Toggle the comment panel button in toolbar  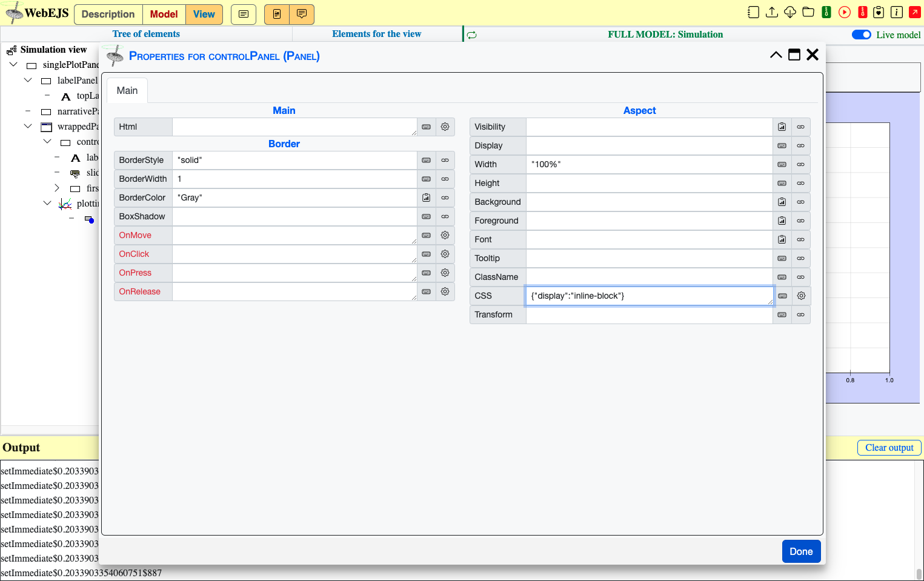[x=302, y=14]
